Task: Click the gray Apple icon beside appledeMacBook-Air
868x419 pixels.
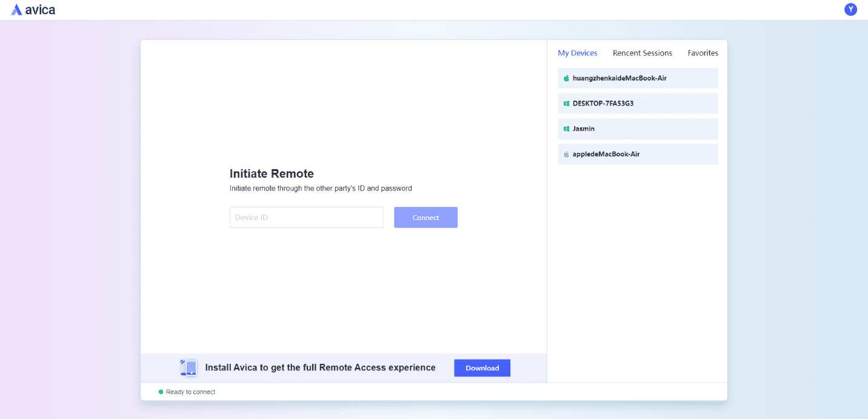Action: point(566,155)
